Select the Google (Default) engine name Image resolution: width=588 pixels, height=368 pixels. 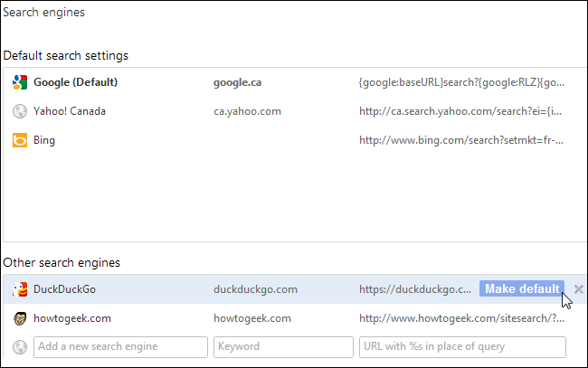click(75, 82)
